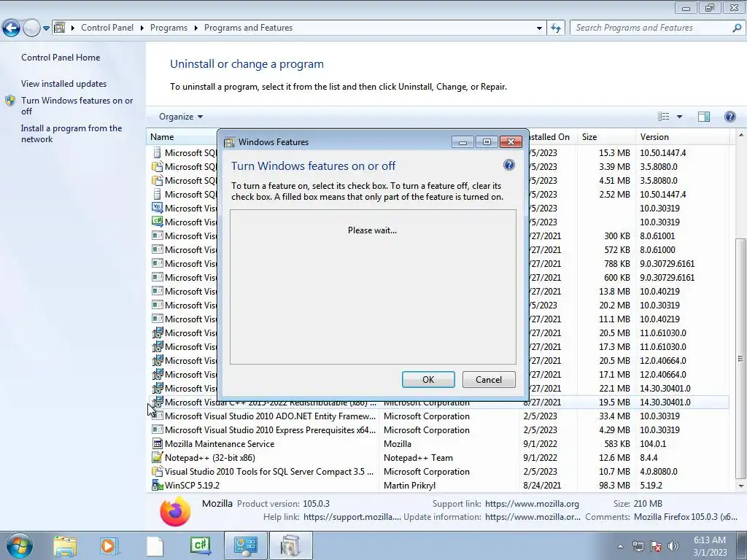Click scroll up arrow of program list

point(741,135)
